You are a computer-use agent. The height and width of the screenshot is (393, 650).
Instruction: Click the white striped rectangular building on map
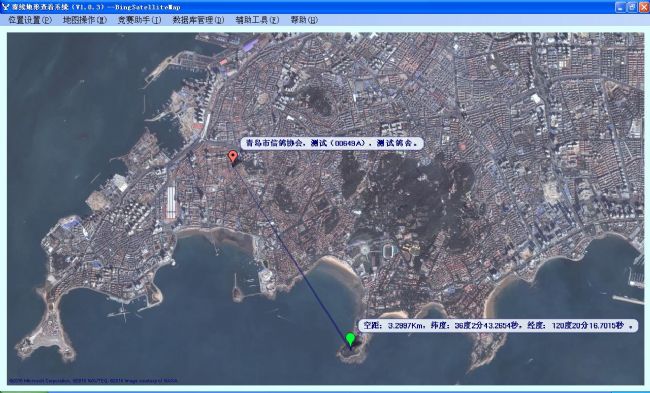[171, 203]
